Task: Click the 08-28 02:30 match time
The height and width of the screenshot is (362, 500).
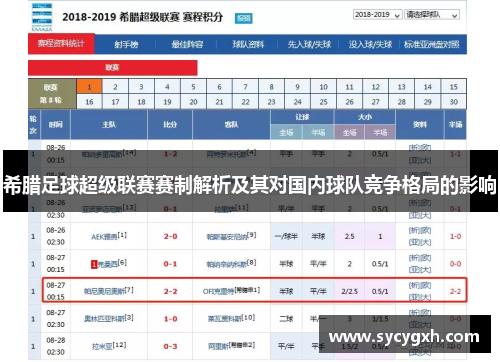Action: pos(56,346)
